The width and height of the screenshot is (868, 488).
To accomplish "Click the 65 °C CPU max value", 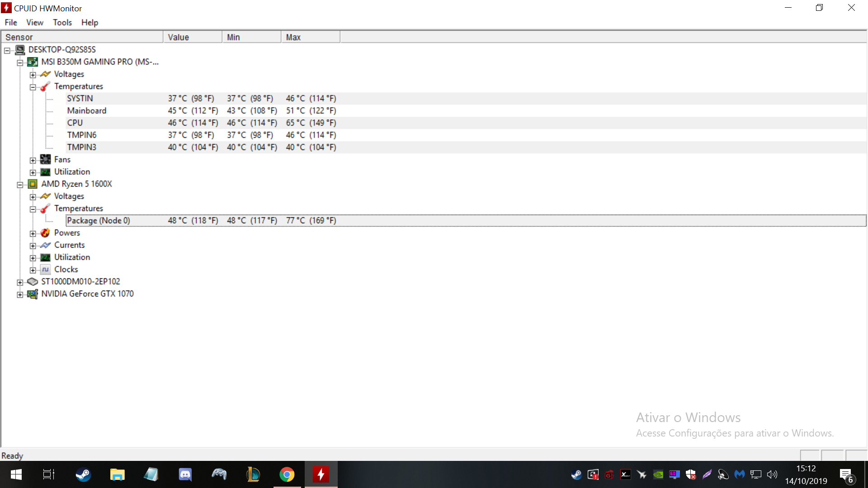I will pyautogui.click(x=311, y=123).
